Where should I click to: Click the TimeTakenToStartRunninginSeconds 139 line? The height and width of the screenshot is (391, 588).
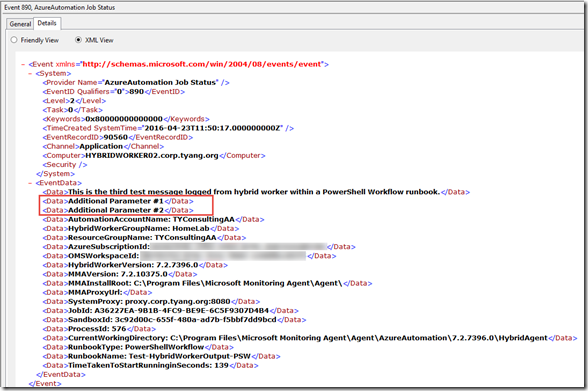point(150,366)
